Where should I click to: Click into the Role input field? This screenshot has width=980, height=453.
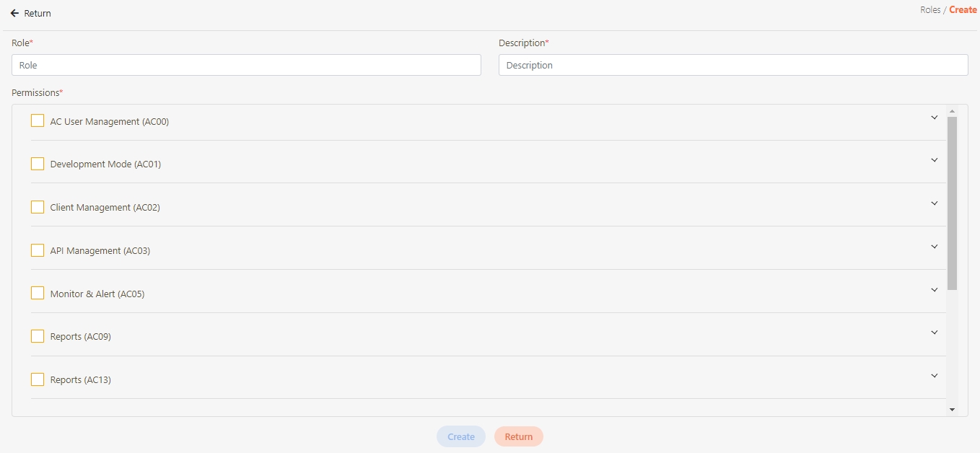(x=246, y=65)
